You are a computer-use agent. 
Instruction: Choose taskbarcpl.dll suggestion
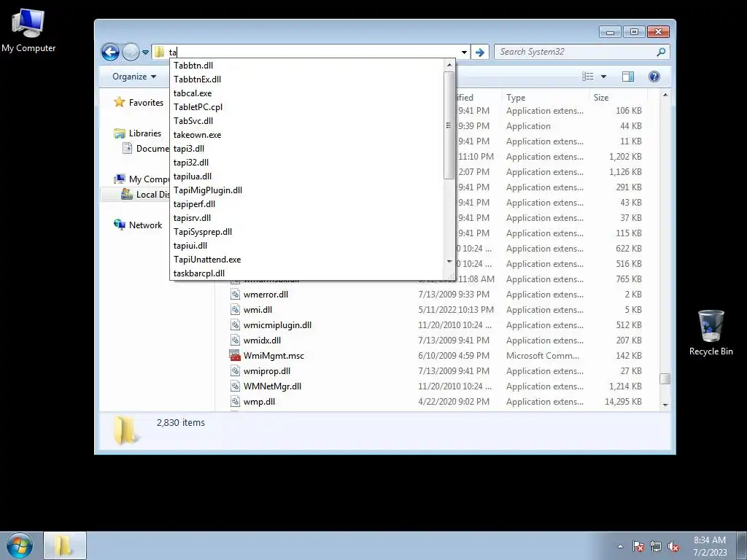307,273
